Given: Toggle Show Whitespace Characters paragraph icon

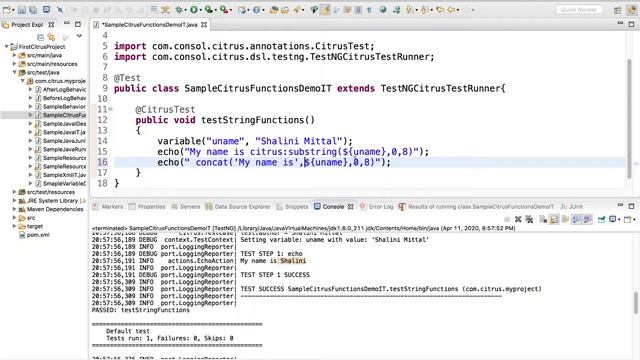Looking at the screenshot, I should 369,10.
